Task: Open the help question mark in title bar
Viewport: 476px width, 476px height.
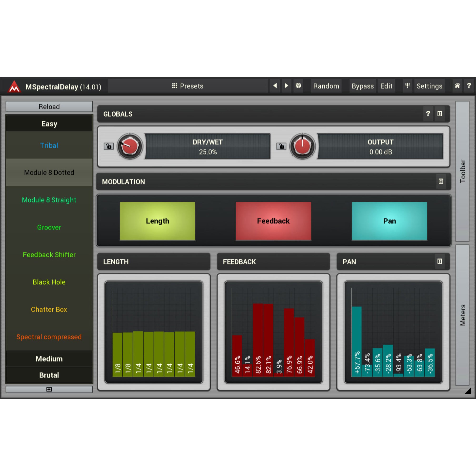Action: tap(469, 86)
